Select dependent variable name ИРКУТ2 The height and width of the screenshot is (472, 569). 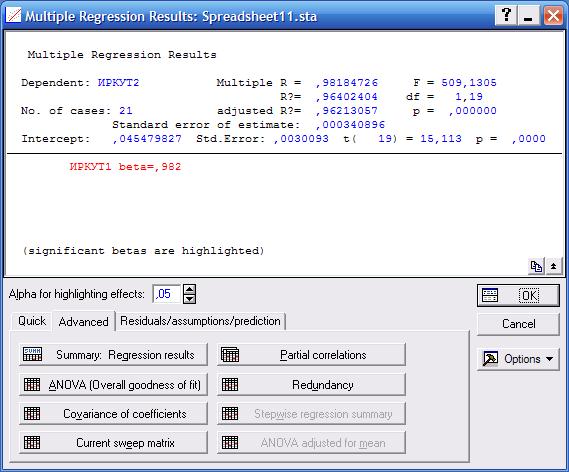click(118, 83)
